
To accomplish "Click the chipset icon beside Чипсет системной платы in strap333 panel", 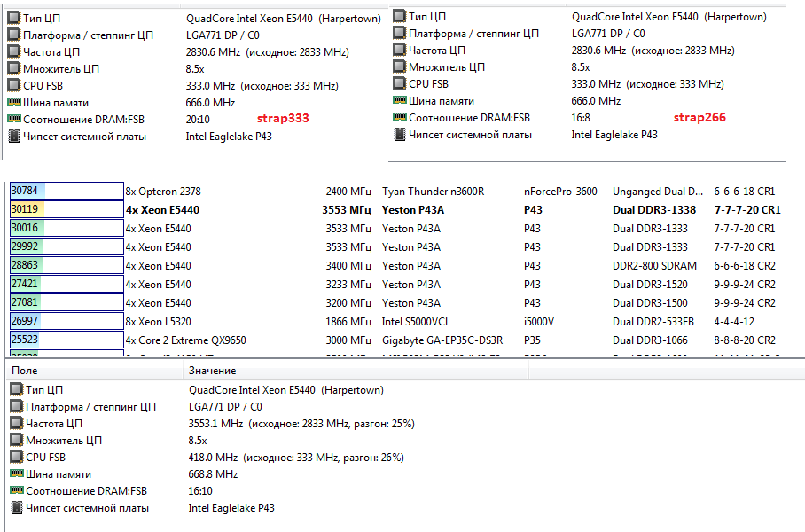I will [14, 136].
